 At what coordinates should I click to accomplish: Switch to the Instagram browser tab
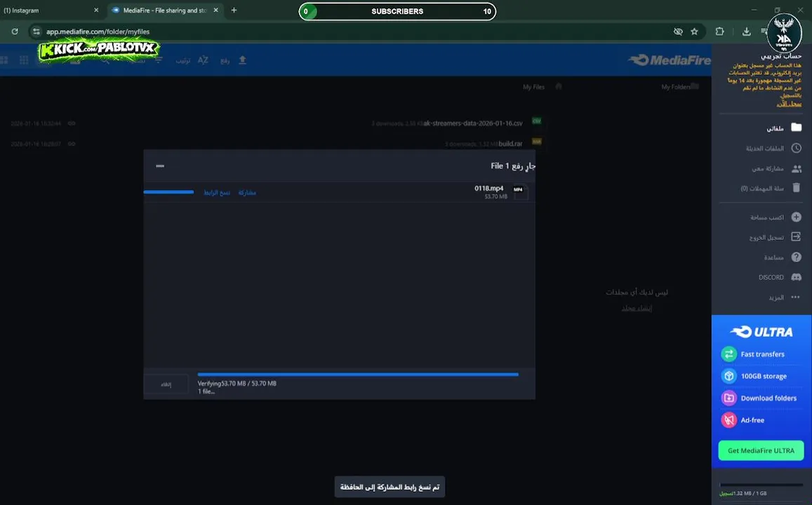[x=49, y=11]
